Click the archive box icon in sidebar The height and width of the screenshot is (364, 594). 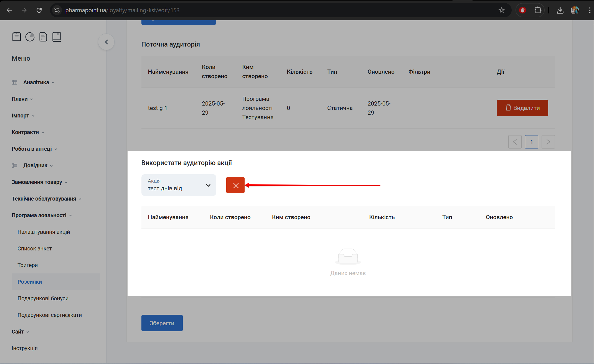point(17,37)
